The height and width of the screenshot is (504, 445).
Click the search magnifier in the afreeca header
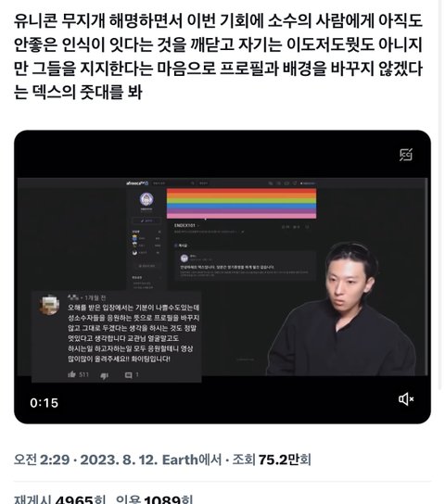pos(193,183)
